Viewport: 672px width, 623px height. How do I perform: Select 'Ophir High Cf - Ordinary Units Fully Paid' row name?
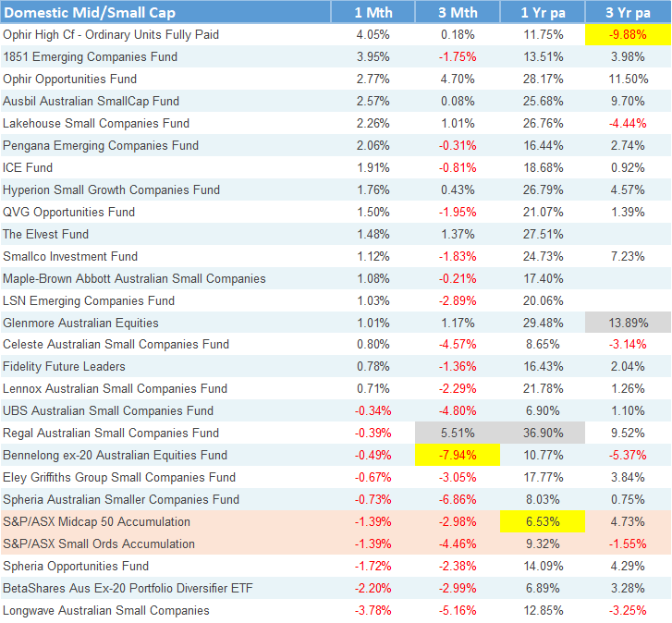pos(111,35)
